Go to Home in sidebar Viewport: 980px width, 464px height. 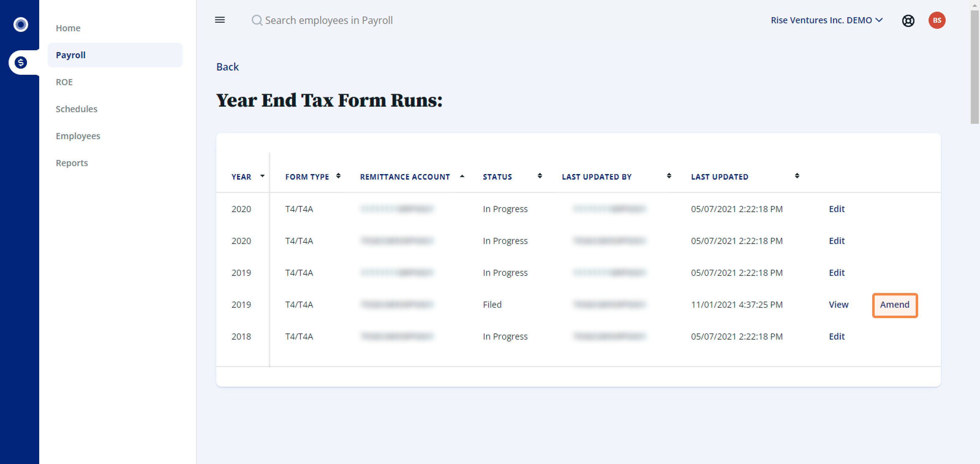68,28
